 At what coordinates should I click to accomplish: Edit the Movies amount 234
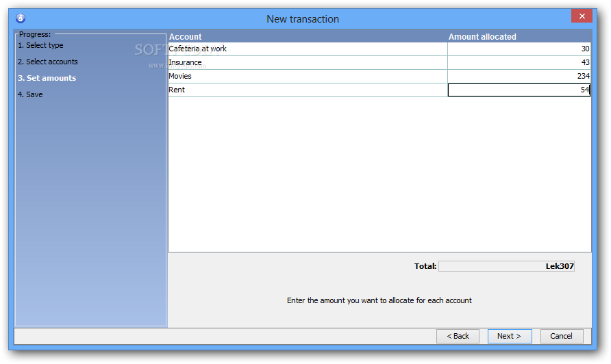[x=519, y=76]
